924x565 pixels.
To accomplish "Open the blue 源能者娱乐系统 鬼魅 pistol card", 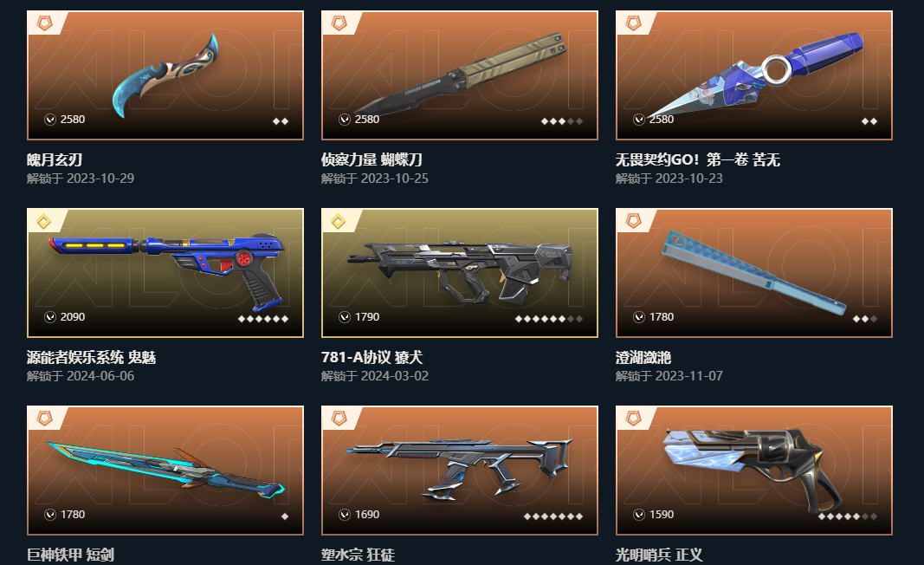I will (165, 273).
